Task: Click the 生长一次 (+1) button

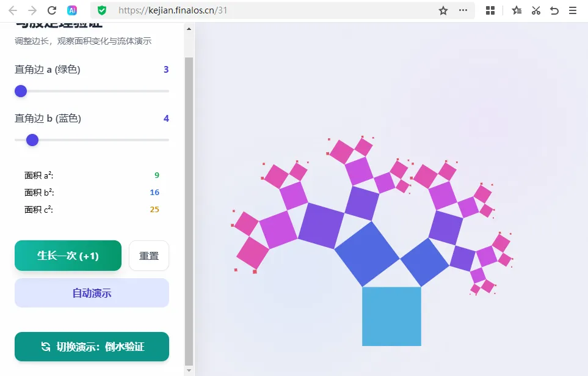Action: point(68,256)
